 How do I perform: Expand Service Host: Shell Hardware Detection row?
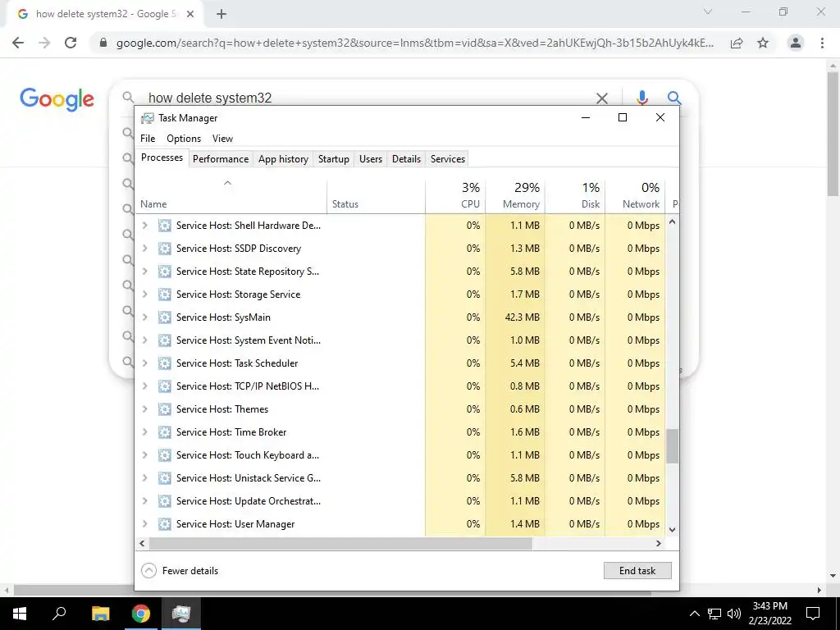click(x=144, y=226)
